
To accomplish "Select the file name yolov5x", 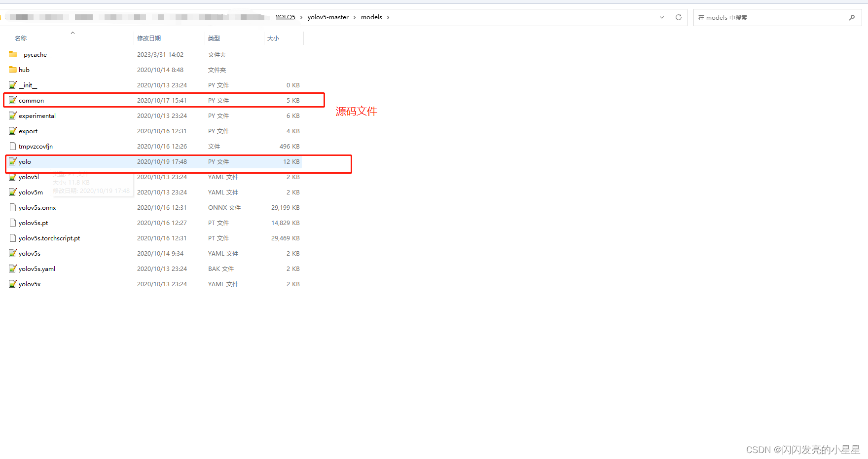I will (x=30, y=284).
